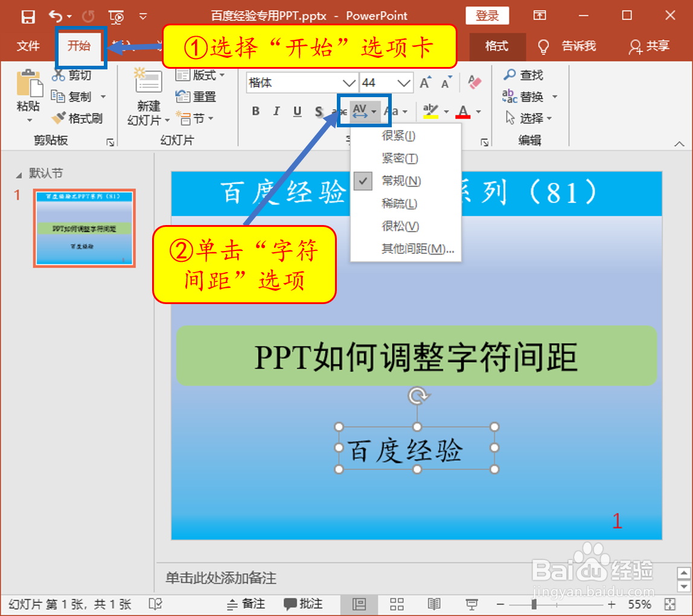Toggle underline formatting U
The height and width of the screenshot is (616, 693).
[x=298, y=111]
